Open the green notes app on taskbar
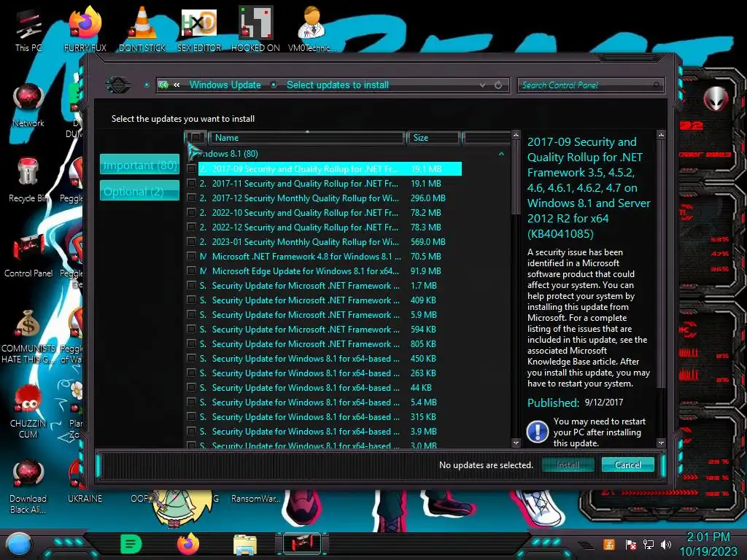The width and height of the screenshot is (747, 560). tap(131, 544)
